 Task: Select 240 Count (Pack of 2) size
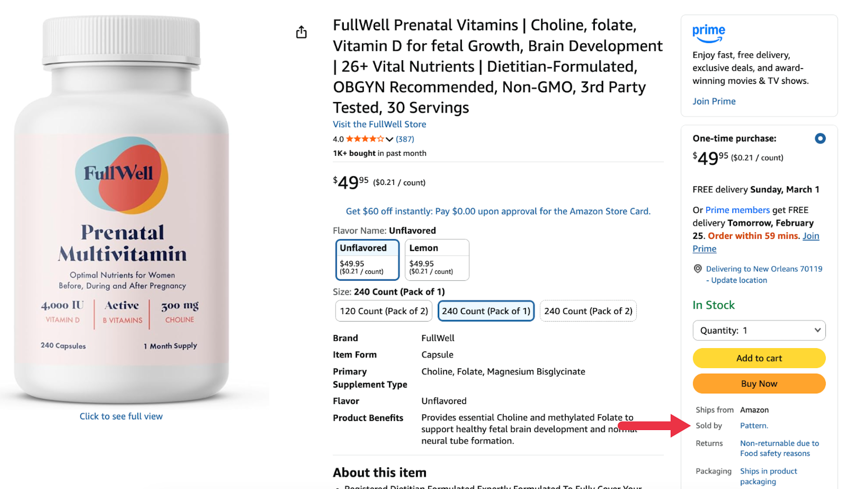[x=588, y=311]
